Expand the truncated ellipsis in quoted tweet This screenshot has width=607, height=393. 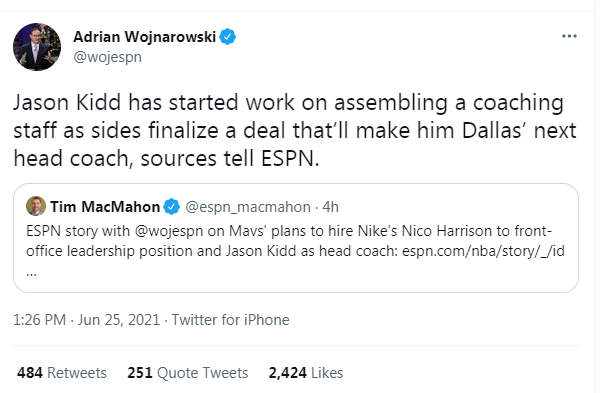(31, 273)
